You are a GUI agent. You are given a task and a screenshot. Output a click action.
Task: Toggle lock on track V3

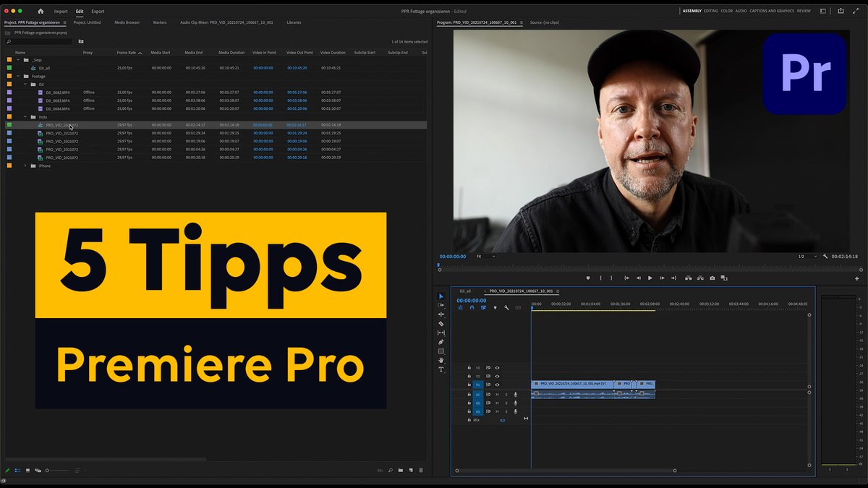(468, 368)
